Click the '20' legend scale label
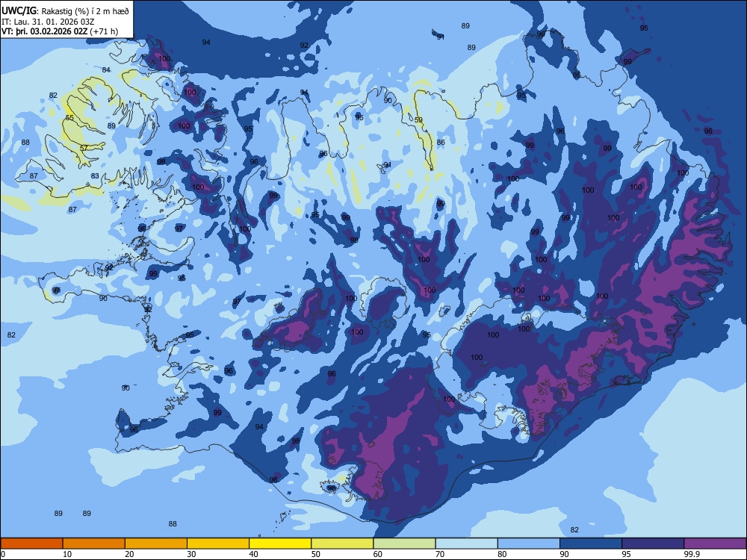Viewport: 747px width, 560px height. point(129,554)
